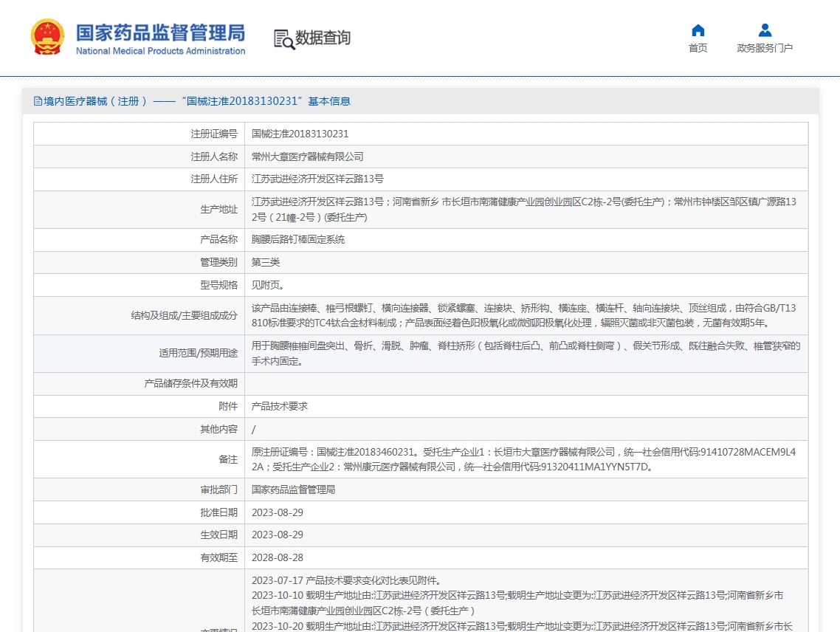Click the 管理类别 label cell
The width and height of the screenshot is (840, 632).
(x=140, y=262)
